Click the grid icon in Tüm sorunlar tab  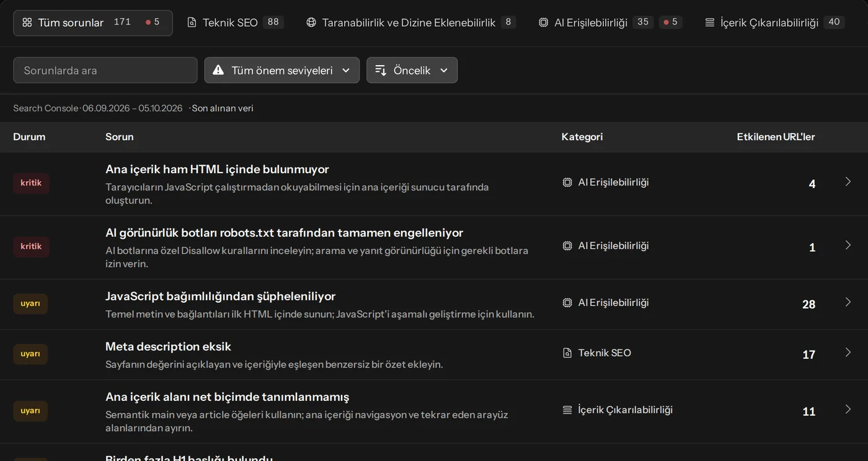(x=27, y=22)
